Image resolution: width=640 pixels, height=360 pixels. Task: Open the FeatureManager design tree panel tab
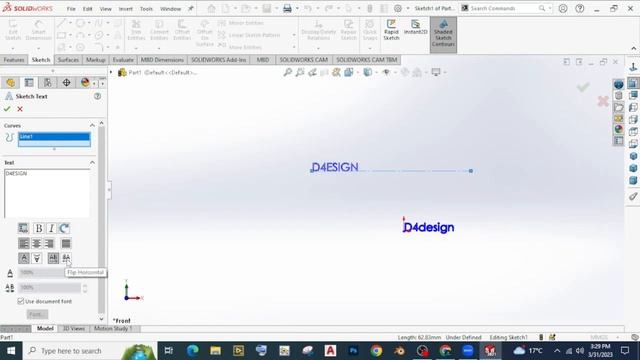(x=10, y=83)
